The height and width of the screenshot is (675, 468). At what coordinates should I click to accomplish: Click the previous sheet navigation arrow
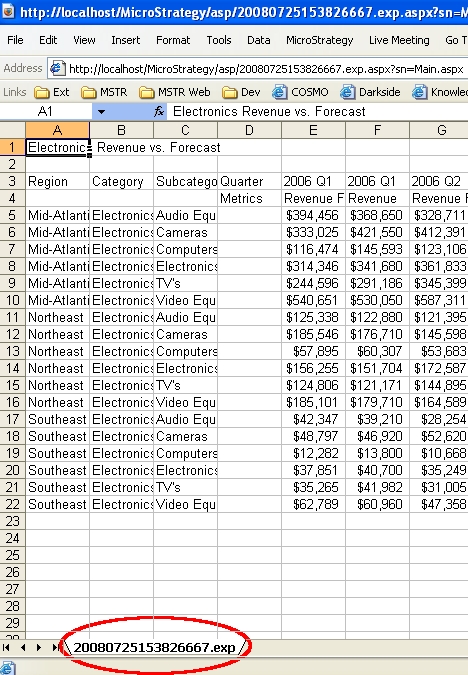pyautogui.click(x=23, y=647)
